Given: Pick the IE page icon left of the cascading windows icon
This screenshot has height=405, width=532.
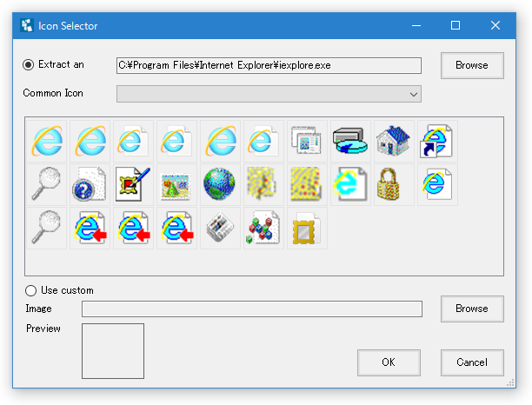Looking at the screenshot, I should coord(263,141).
